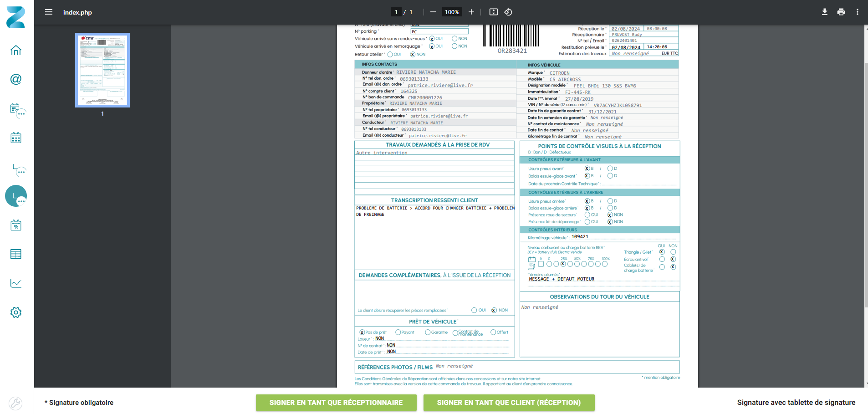The width and height of the screenshot is (868, 414).
Task: Click the Z logo in sidebar
Action: tap(16, 17)
